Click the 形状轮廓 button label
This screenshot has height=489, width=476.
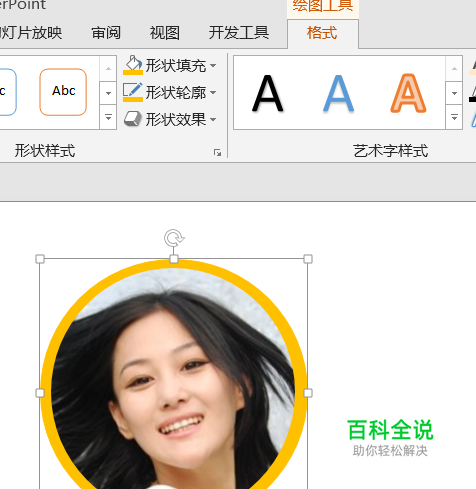176,92
